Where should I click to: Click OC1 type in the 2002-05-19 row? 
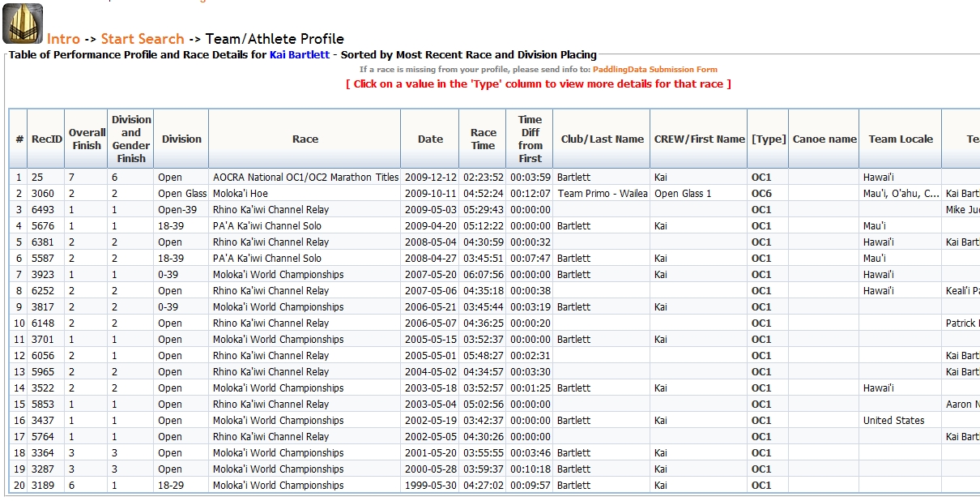click(761, 421)
